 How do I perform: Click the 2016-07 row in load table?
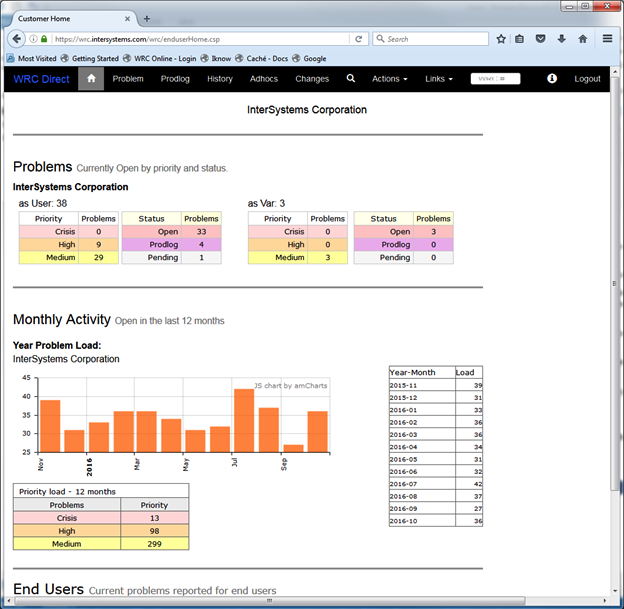(x=436, y=484)
